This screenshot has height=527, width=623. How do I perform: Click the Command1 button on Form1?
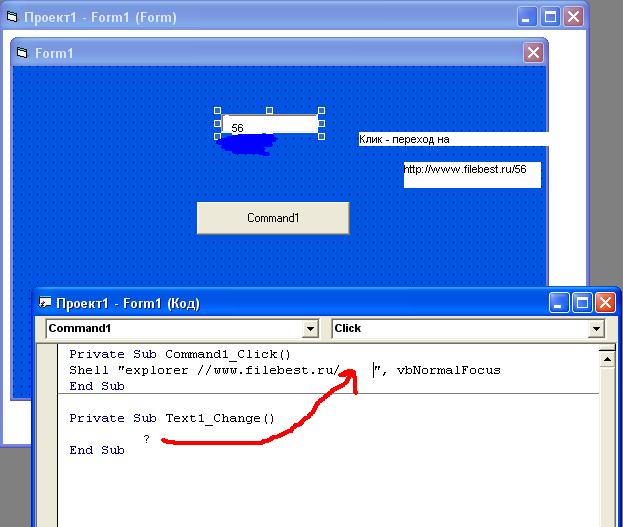point(272,218)
